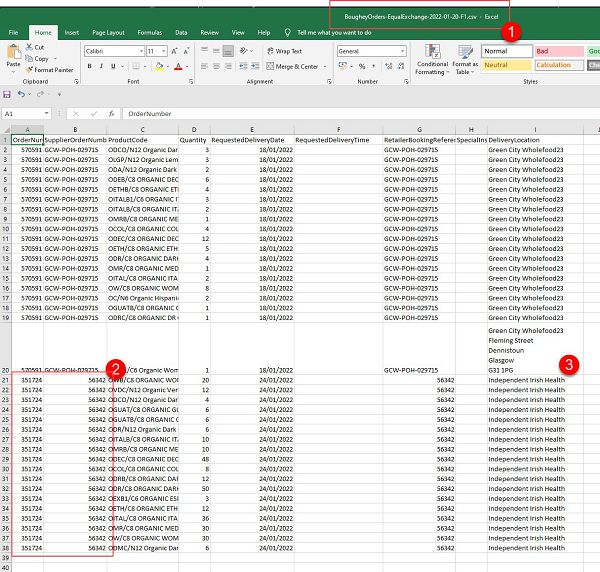
Task: Redo the last action
Action: point(40,94)
